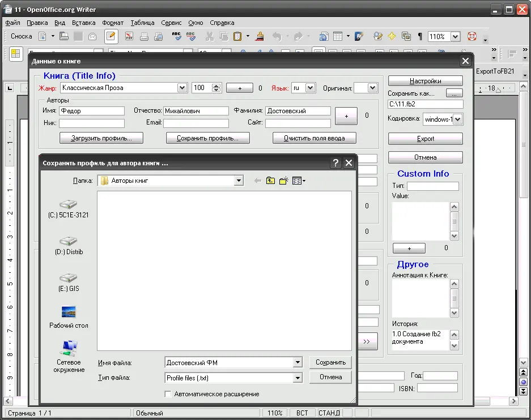531x420 pixels.
Task: Open the zoom 110% dropdown in toolbar
Action: [456, 37]
